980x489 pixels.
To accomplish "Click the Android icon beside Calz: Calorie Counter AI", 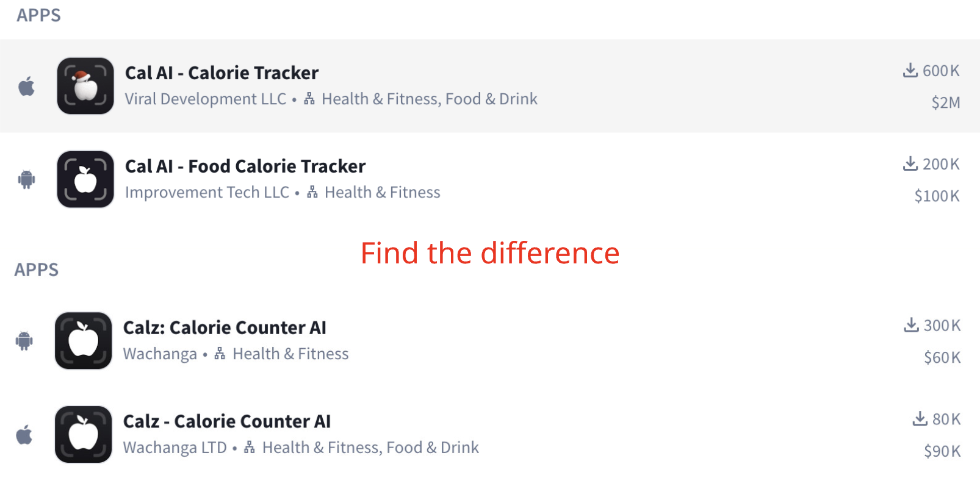I will [25, 341].
